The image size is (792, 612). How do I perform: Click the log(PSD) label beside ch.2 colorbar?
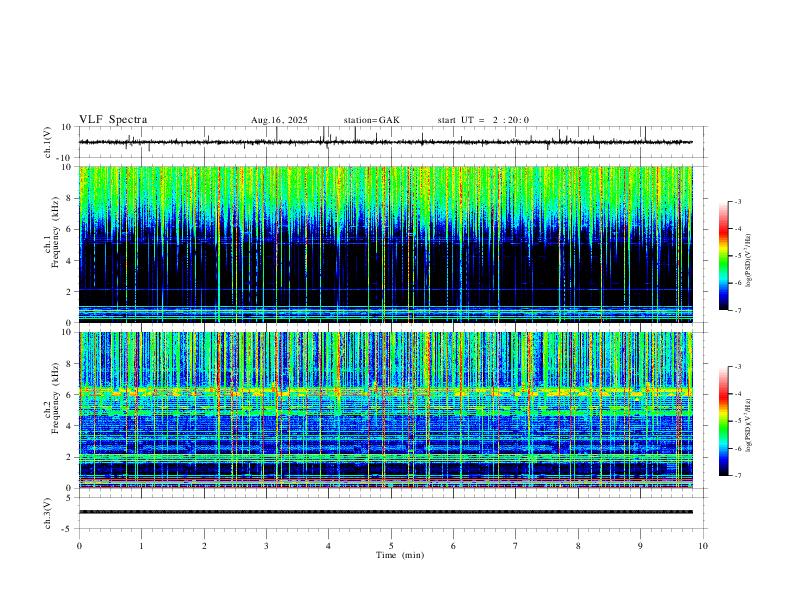(x=748, y=425)
